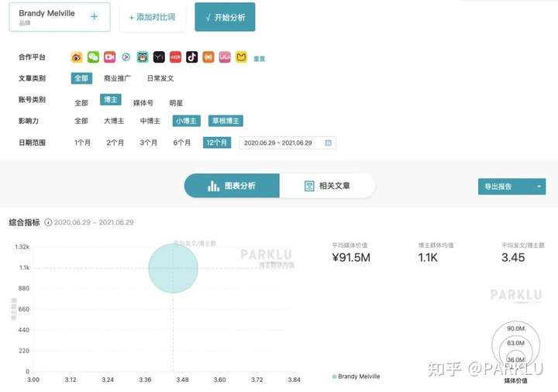Select the 媒体号 account type
The height and width of the screenshot is (392, 558).
pos(143,103)
